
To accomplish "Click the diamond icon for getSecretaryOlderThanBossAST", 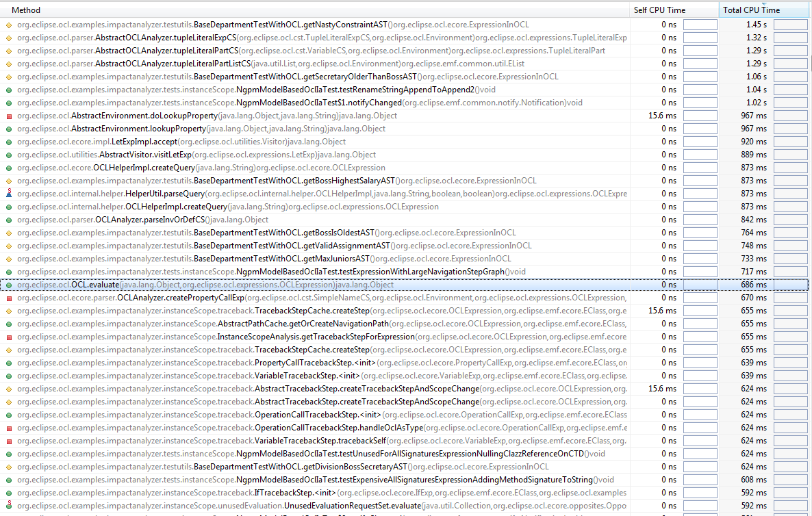I will (9, 77).
